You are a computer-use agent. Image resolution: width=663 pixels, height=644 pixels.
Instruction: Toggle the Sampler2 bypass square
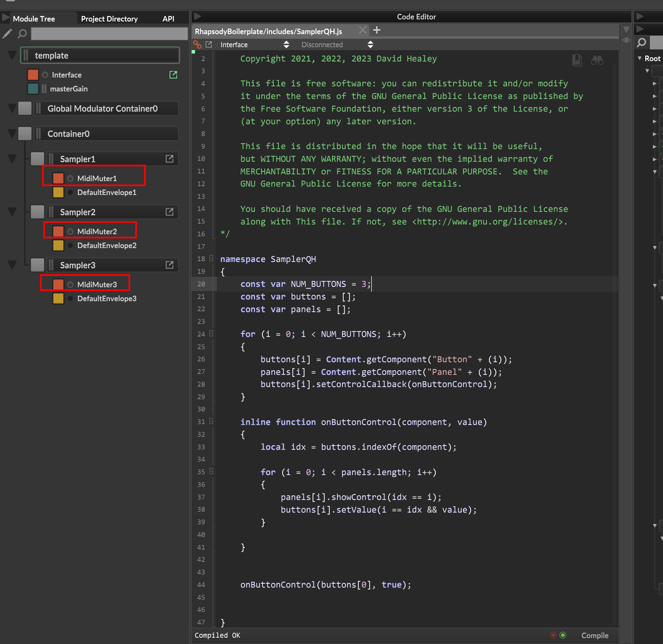coord(37,212)
